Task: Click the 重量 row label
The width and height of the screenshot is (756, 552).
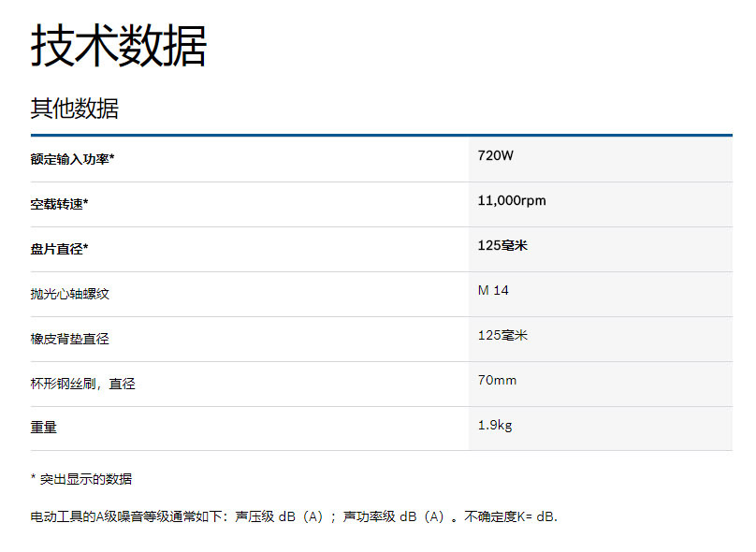Action: tap(44, 428)
